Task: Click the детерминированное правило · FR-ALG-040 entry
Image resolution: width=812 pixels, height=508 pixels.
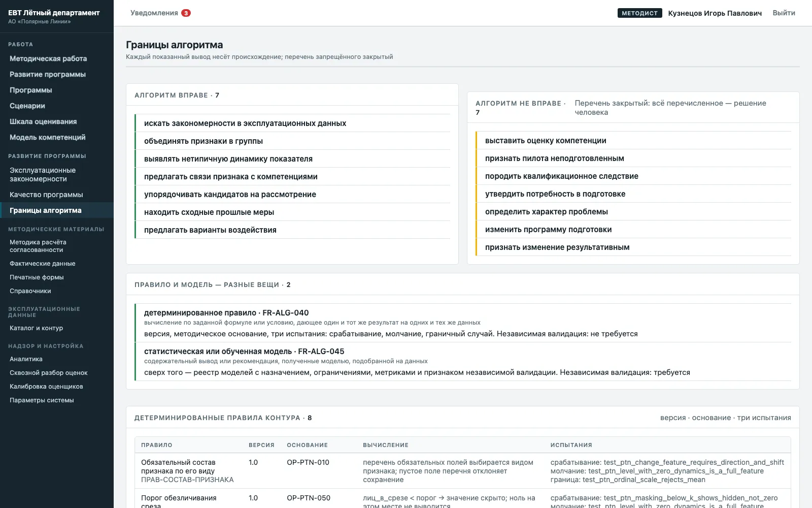Action: 463,323
